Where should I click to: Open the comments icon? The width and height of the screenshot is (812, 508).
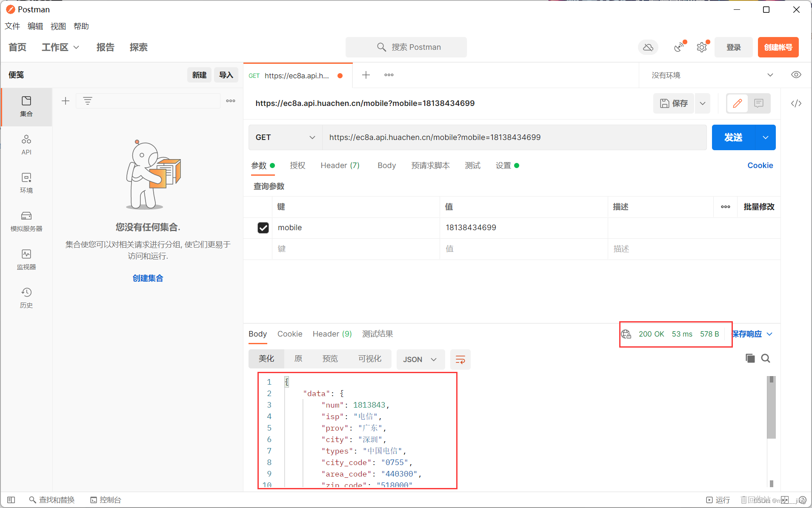759,103
